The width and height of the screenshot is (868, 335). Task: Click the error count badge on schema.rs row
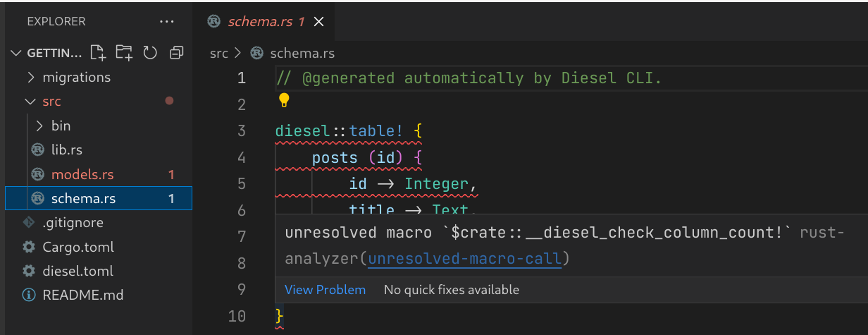(171, 199)
